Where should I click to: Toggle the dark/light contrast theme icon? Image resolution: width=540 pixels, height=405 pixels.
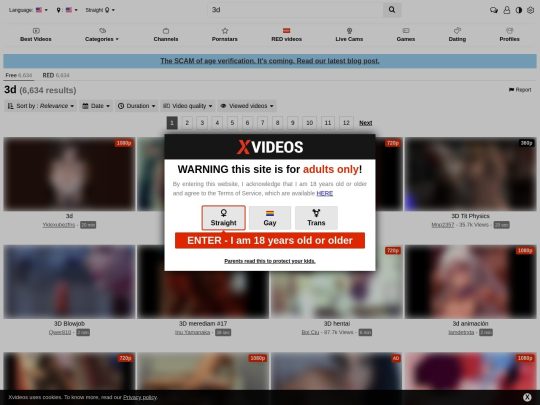(519, 10)
